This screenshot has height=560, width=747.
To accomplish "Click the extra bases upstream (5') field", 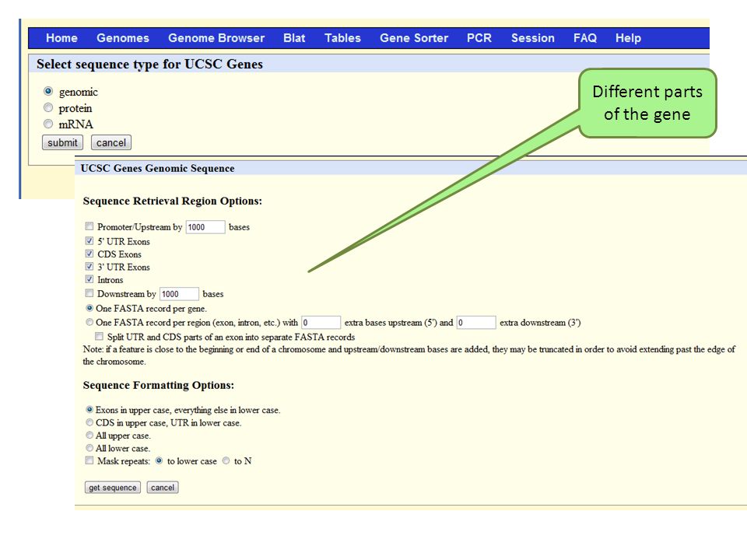I will (321, 322).
